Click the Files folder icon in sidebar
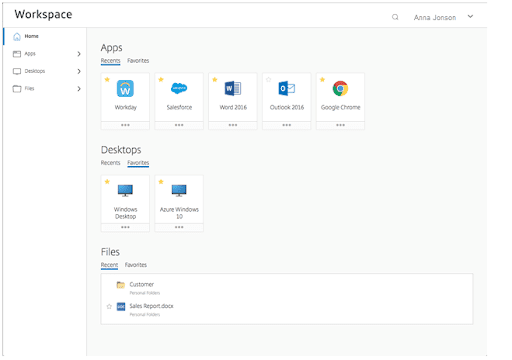Screen dimensions: 512x360 (17, 89)
